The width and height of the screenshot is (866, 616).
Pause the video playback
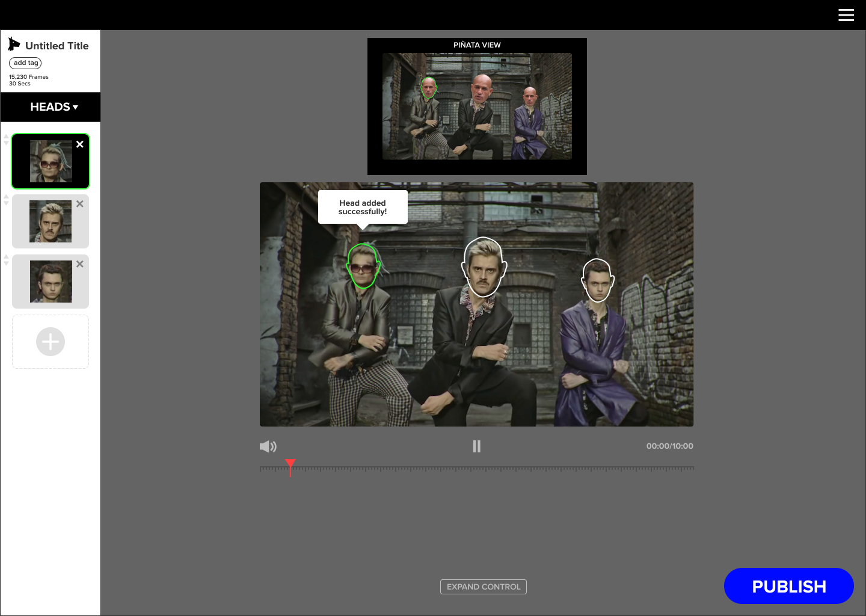pos(477,446)
